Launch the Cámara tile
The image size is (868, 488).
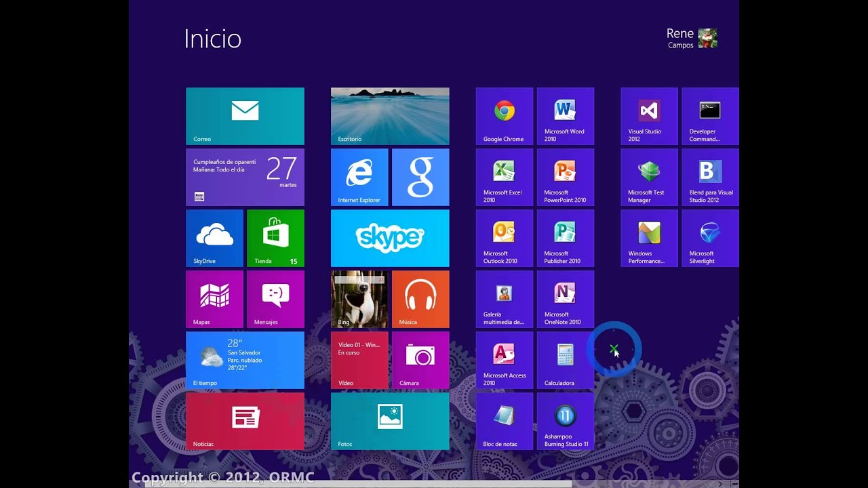coord(420,360)
